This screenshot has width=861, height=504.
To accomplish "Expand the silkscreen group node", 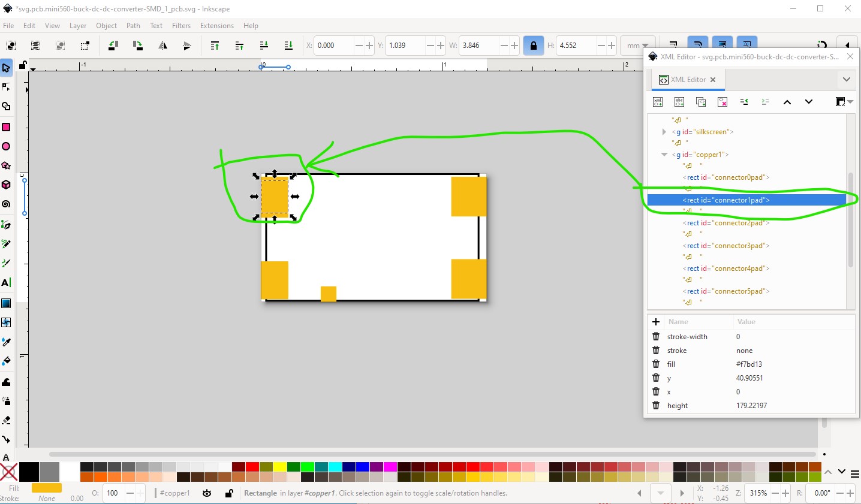I will tap(664, 132).
